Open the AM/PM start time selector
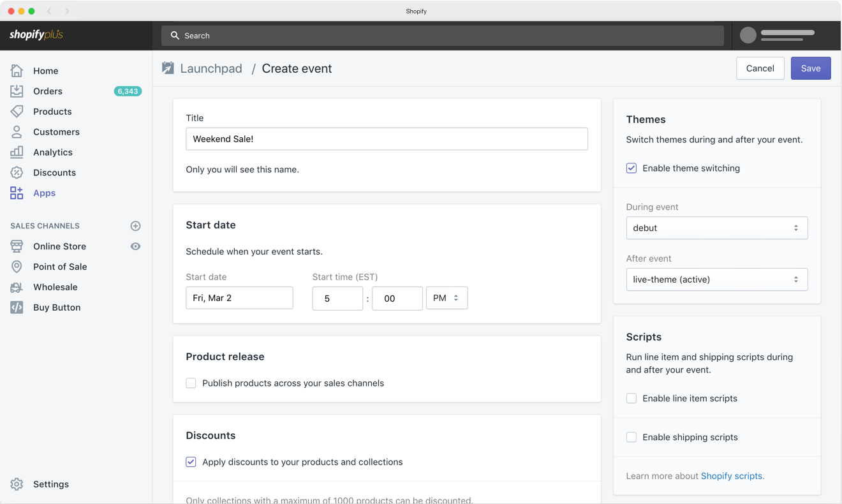The image size is (842, 504). click(447, 298)
